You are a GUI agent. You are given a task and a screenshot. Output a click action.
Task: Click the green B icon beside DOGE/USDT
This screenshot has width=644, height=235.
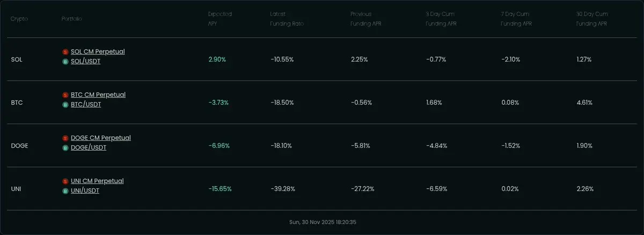(x=65, y=147)
